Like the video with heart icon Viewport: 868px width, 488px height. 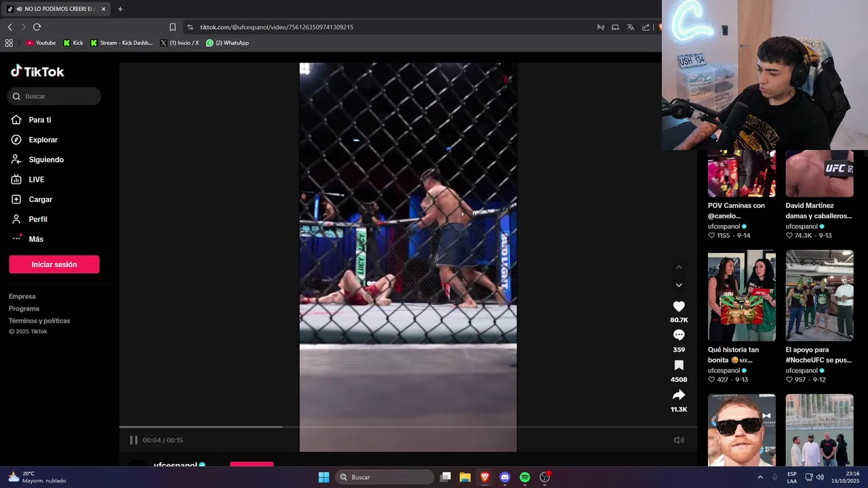click(679, 306)
